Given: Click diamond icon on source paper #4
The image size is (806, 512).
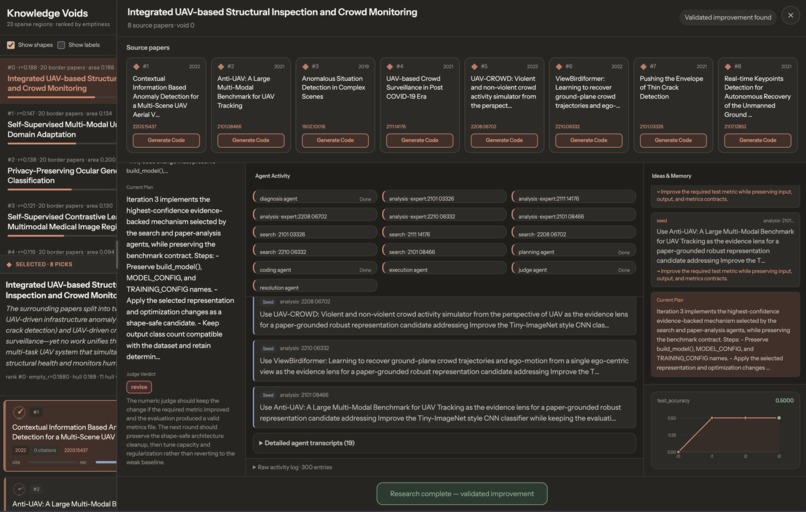Looking at the screenshot, I should pos(390,67).
